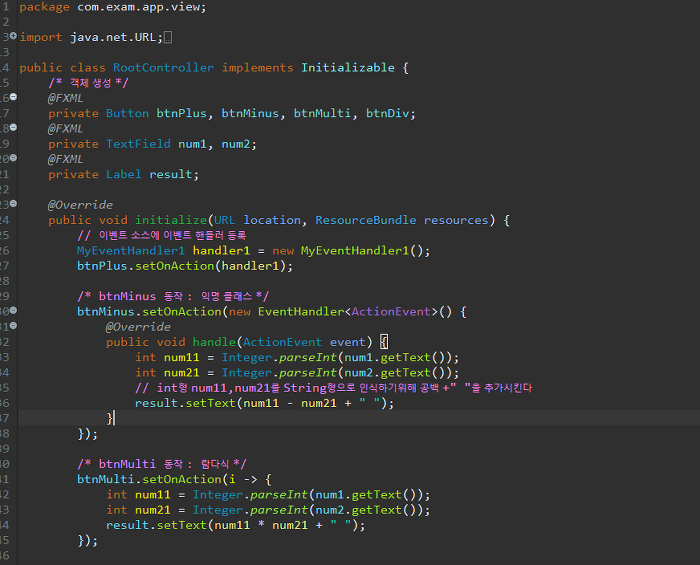Click num2 in the TextField declaration
This screenshot has width=700, height=565.
click(x=236, y=144)
